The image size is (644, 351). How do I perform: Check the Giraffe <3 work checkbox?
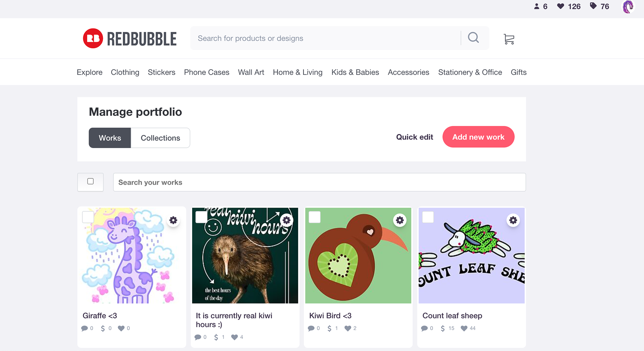(88, 217)
